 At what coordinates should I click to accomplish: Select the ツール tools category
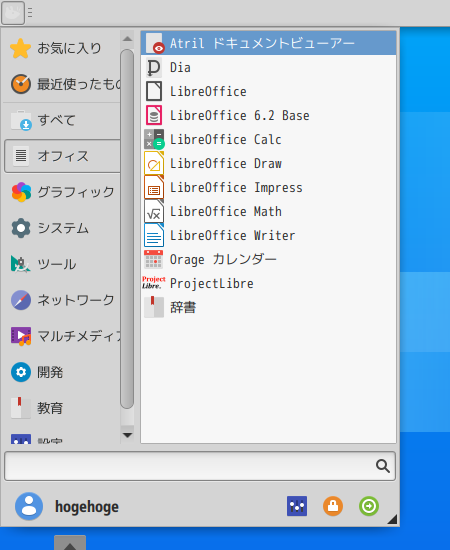pyautogui.click(x=62, y=264)
